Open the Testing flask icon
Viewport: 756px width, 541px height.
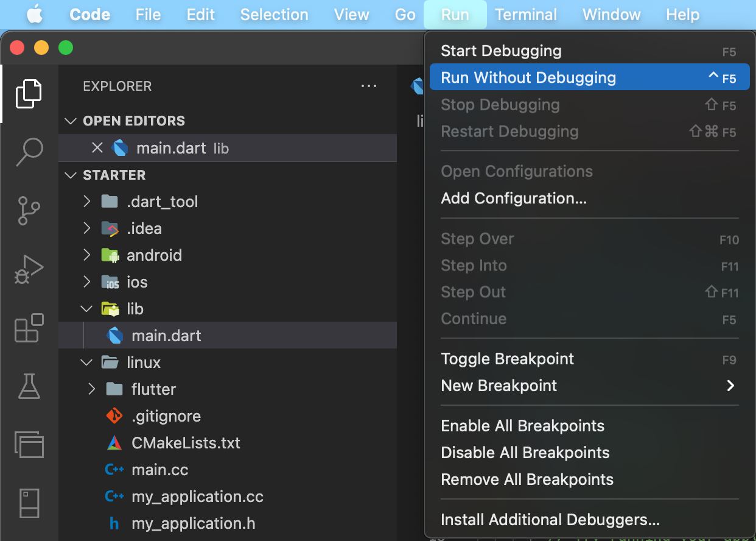point(29,386)
